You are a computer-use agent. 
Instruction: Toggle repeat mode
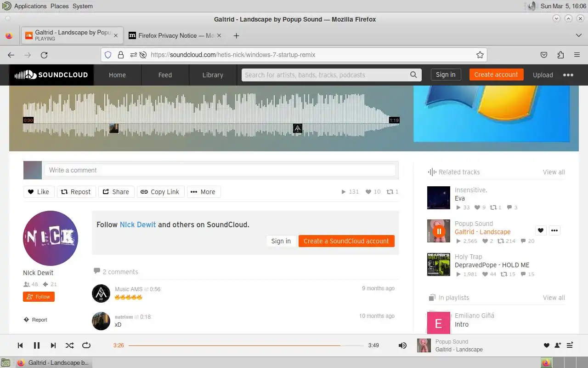(x=86, y=345)
